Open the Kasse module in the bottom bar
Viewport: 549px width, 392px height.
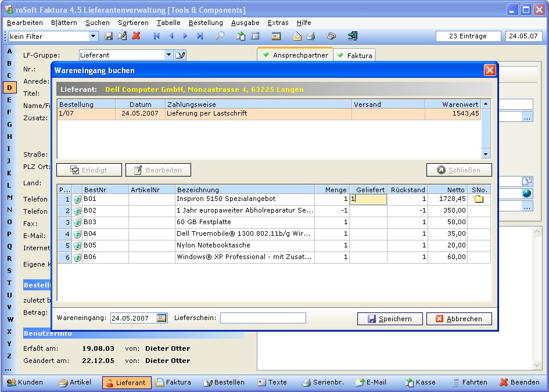point(421,383)
